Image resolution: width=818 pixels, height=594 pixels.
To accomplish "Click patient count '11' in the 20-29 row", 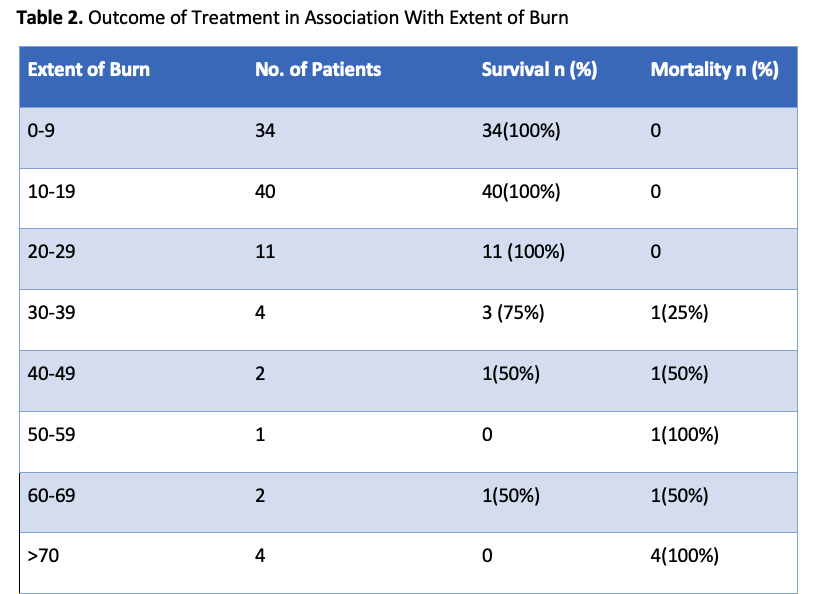I will [265, 252].
